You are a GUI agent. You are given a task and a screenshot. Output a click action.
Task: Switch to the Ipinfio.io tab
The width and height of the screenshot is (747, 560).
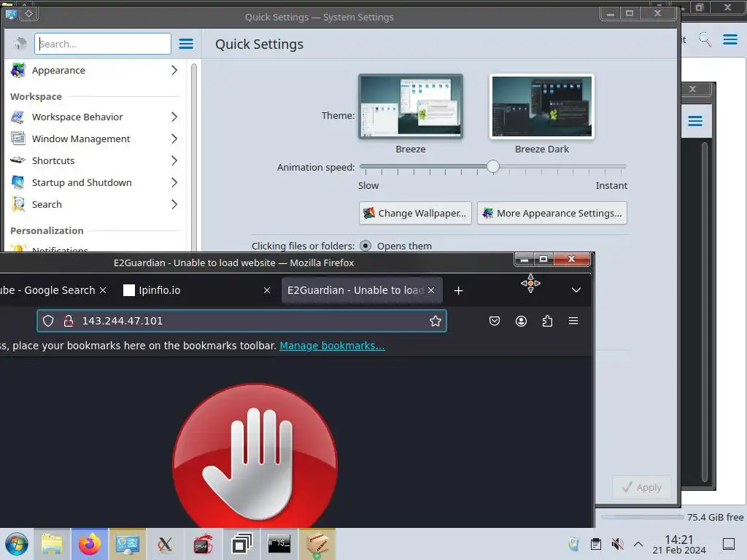pos(196,290)
